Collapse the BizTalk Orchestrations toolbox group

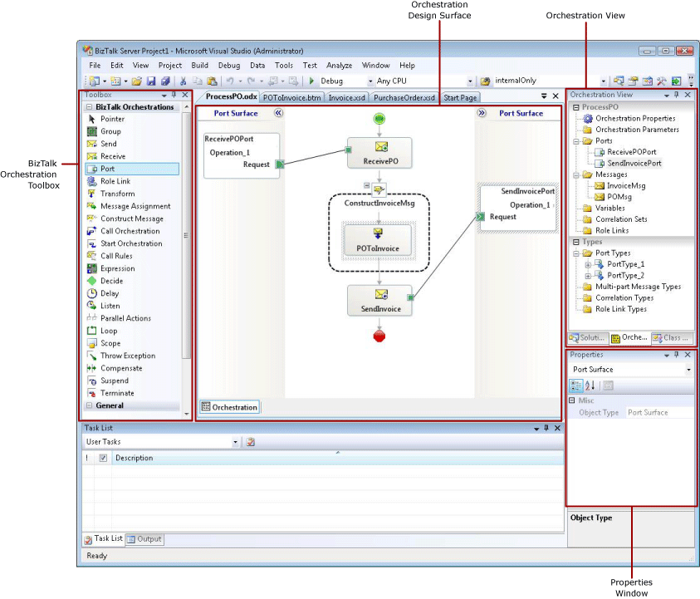coord(89,107)
